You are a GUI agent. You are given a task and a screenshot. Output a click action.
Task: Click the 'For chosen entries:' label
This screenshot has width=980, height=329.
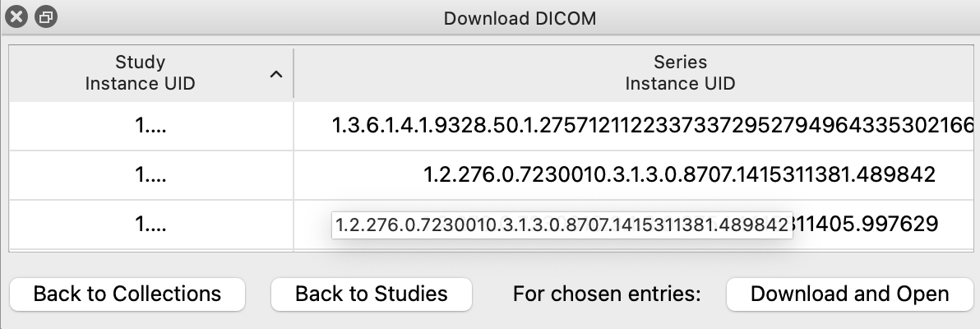click(x=607, y=294)
